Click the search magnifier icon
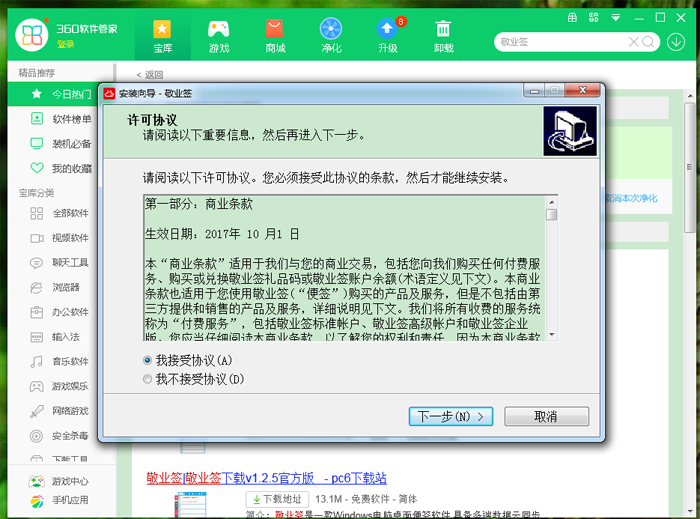 click(648, 42)
